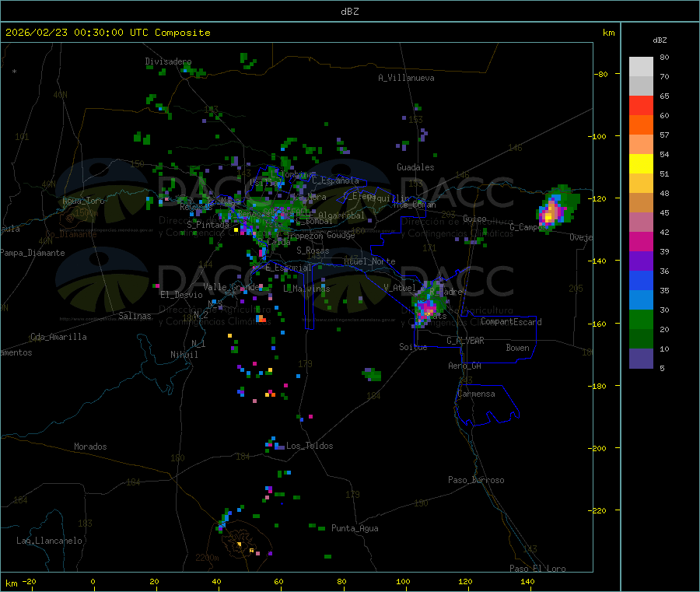Screen dimensions: 700x592
Task: Select the Lag.Llancanelo label
Action: coord(49,541)
